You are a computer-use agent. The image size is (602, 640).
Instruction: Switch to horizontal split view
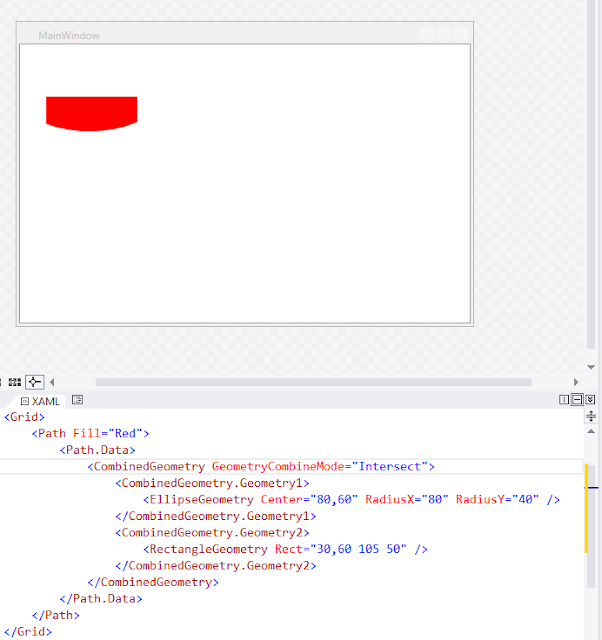point(577,400)
